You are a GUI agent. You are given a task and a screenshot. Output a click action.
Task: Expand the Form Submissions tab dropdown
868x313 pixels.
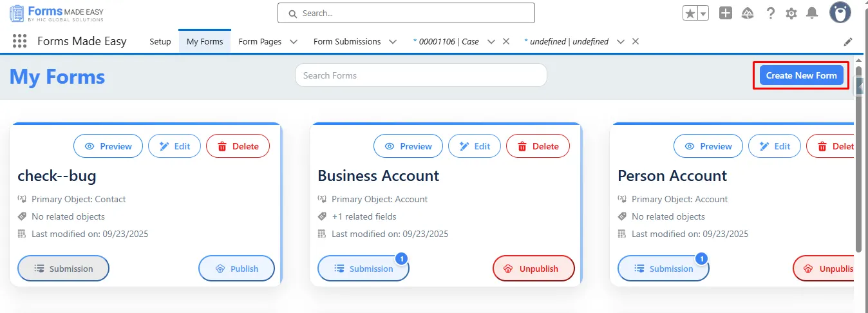click(x=393, y=42)
